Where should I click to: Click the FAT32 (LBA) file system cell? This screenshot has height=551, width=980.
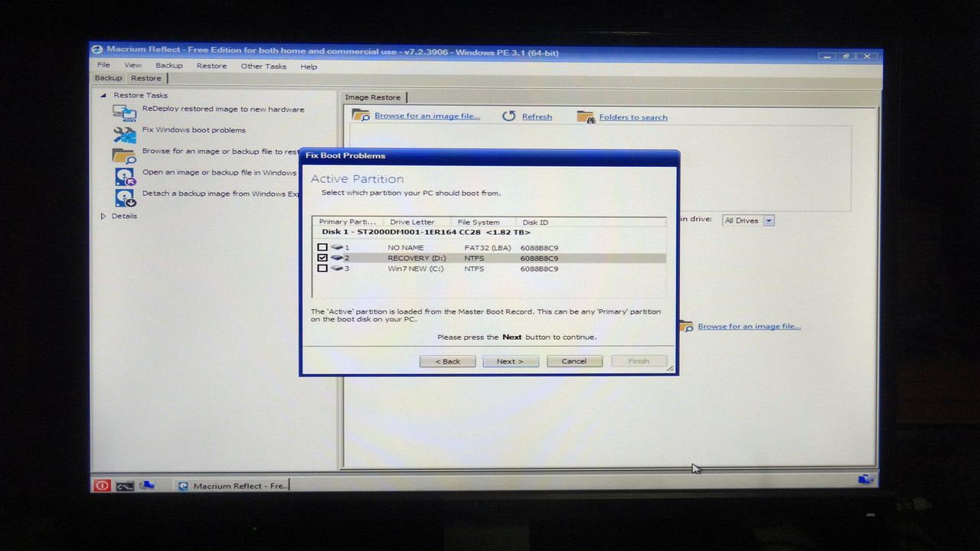487,248
